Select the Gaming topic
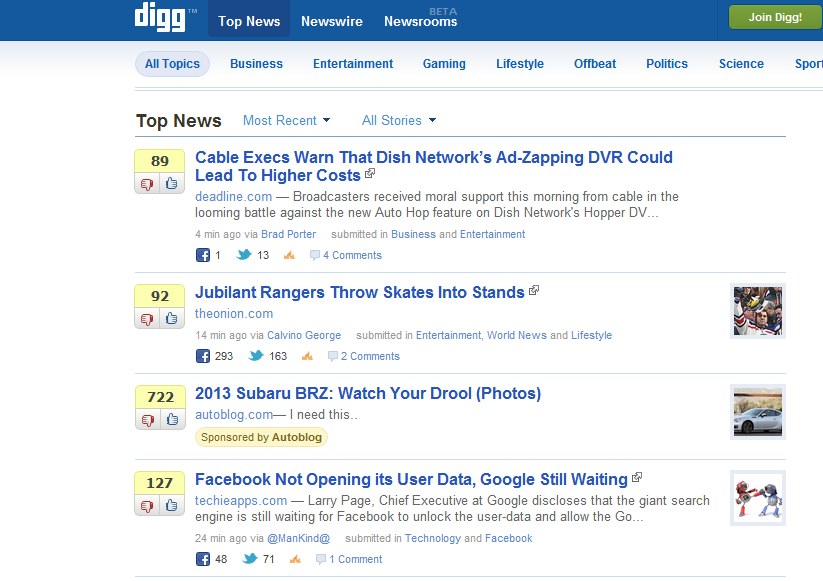The height and width of the screenshot is (581, 823). (444, 64)
